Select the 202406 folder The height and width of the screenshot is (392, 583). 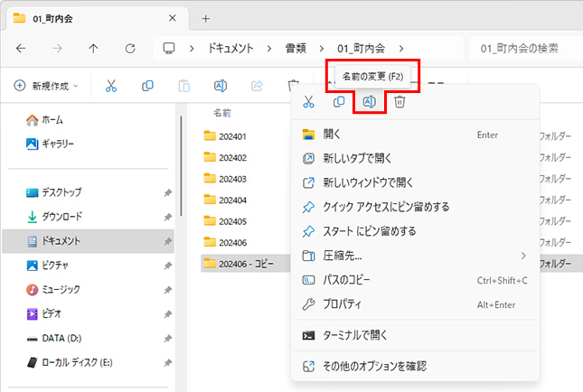[x=225, y=242]
